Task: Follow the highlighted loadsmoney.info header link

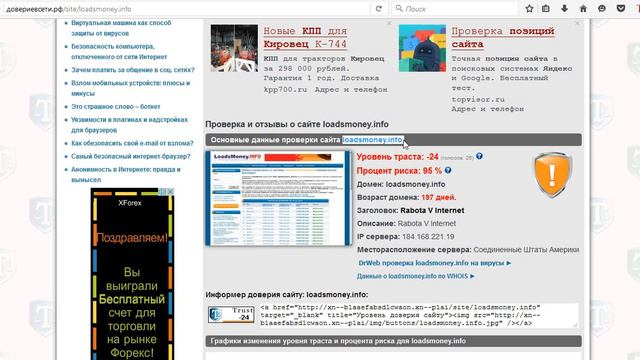Action: tap(372, 140)
